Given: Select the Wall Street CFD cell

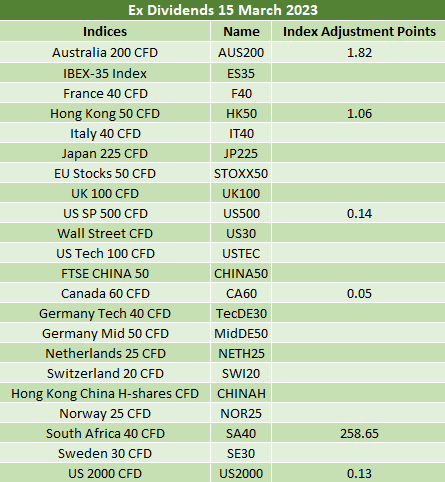Looking at the screenshot, I should coord(105,233).
